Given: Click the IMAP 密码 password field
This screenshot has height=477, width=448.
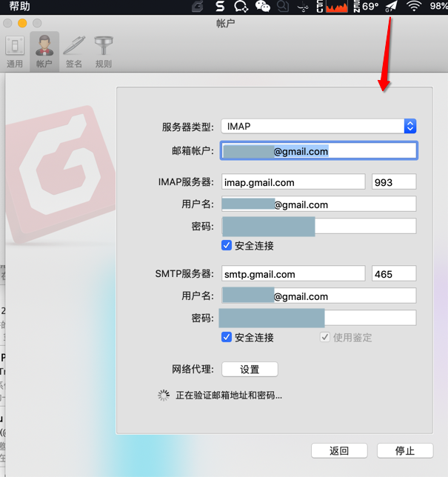Looking at the screenshot, I should (318, 227).
